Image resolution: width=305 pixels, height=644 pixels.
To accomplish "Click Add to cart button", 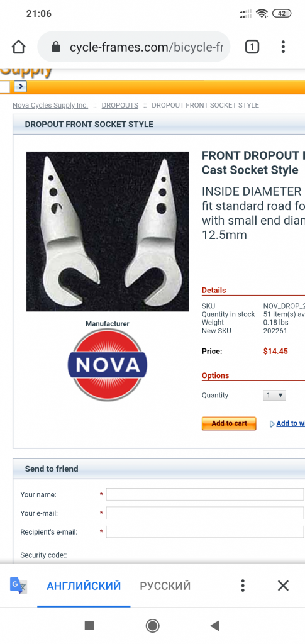I will click(229, 423).
